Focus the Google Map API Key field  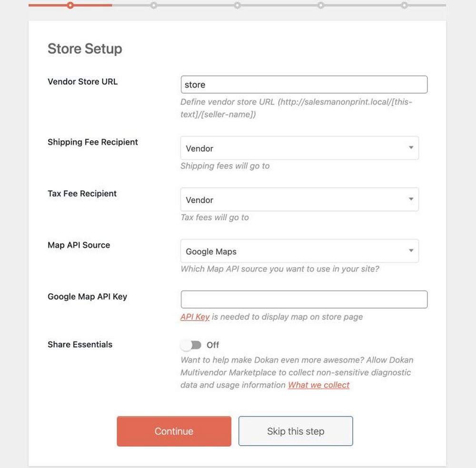point(304,299)
